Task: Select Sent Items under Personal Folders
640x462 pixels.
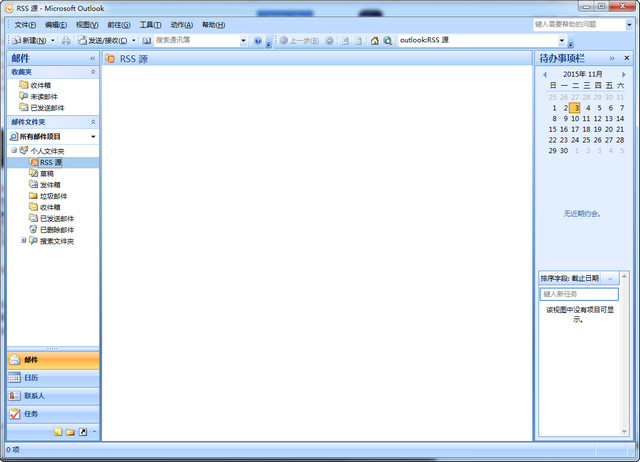Action: pyautogui.click(x=56, y=218)
